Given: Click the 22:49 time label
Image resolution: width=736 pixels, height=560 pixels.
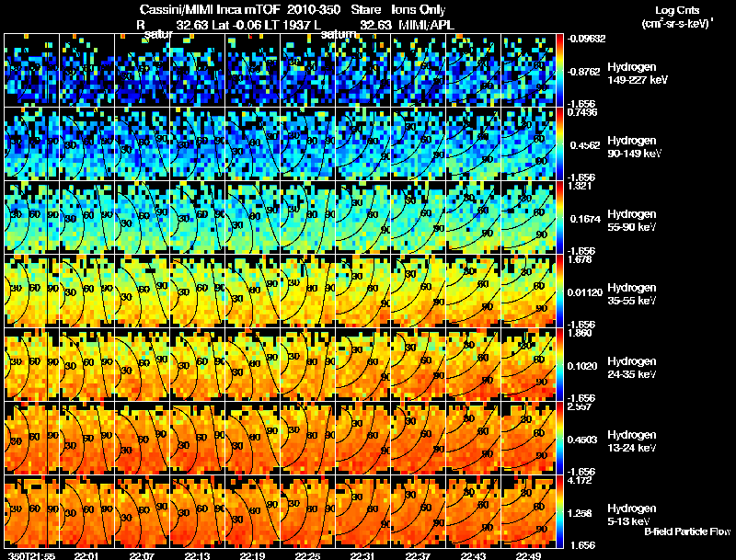Looking at the screenshot, I should tap(528, 556).
